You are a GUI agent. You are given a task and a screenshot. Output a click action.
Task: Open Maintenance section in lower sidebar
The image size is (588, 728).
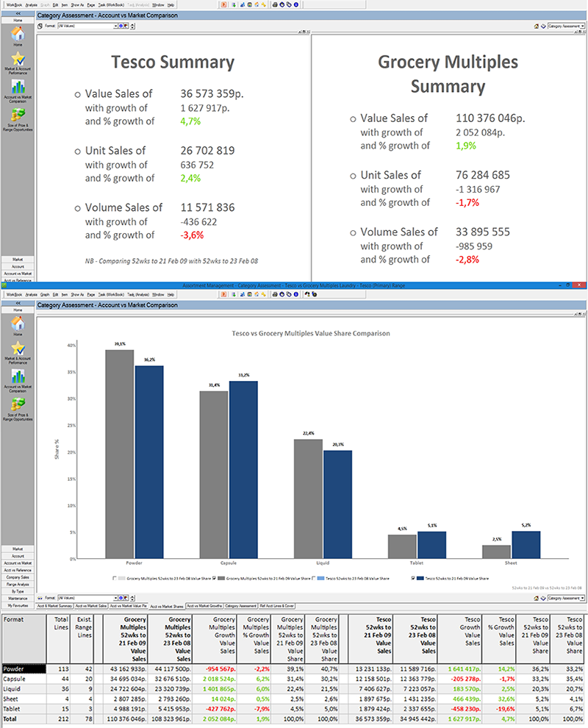(18, 599)
